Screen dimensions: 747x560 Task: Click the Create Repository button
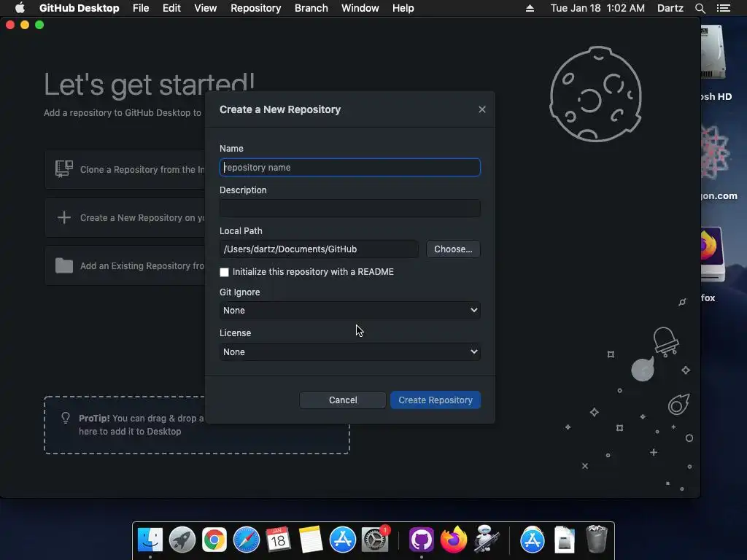pos(436,400)
